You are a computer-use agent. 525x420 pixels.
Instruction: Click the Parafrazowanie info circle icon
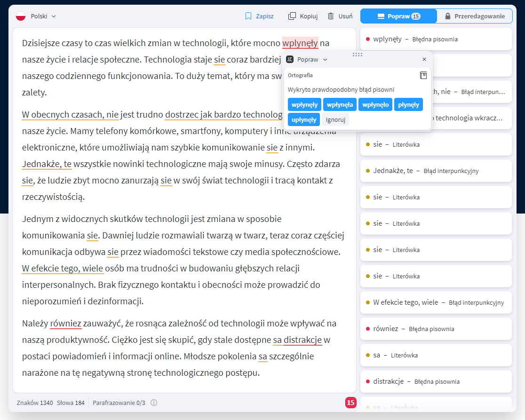coord(154,403)
